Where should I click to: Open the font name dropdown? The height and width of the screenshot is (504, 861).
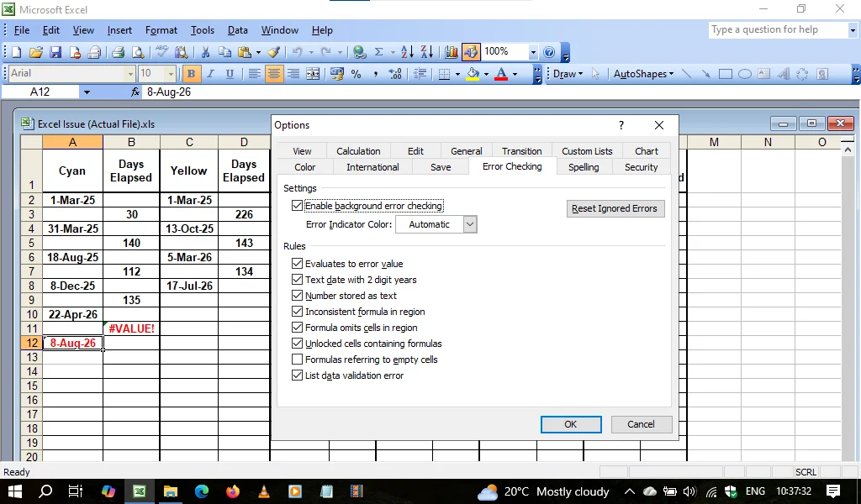130,73
